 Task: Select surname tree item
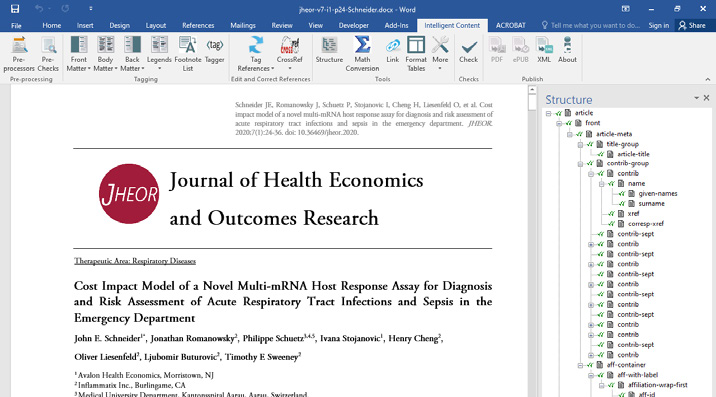click(x=651, y=204)
